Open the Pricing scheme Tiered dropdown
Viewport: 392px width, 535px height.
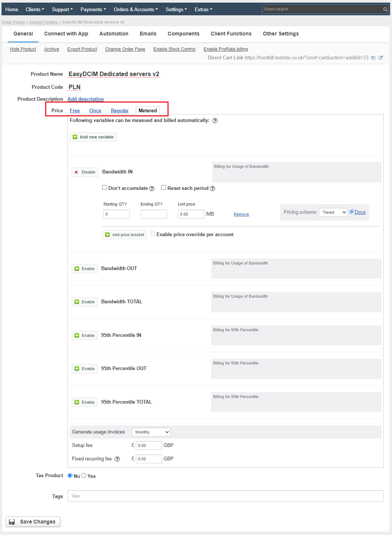333,212
